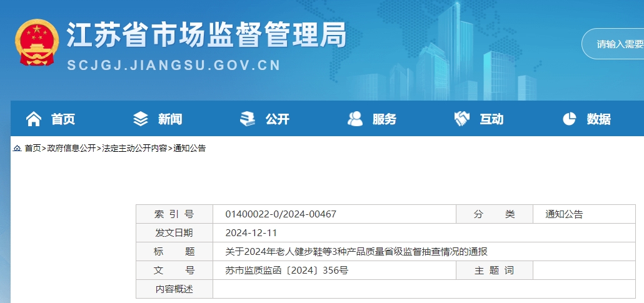Click the national emblem logo

click(x=37, y=42)
